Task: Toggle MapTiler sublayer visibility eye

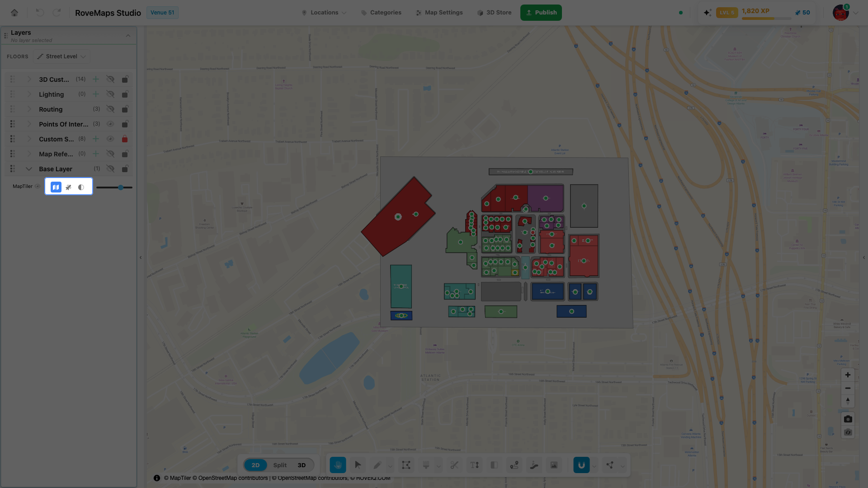Action: 38,187
